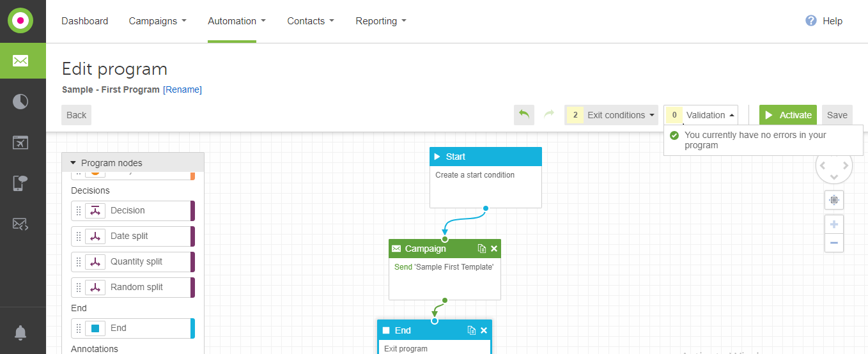This screenshot has height=354, width=868.
Task: Remove the End node with X icon
Action: (x=484, y=330)
